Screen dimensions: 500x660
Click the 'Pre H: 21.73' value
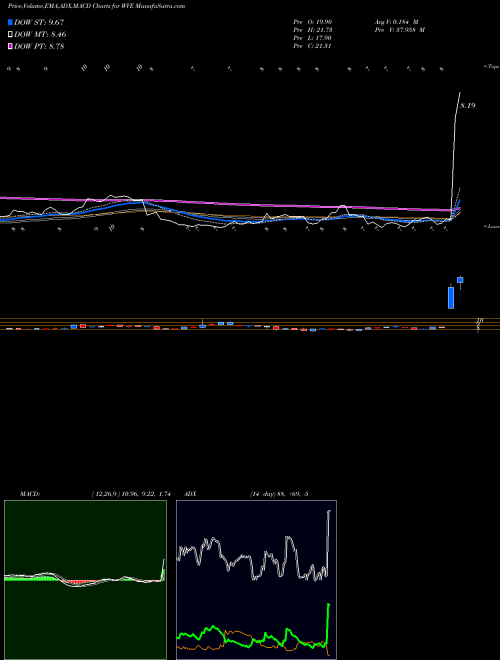(x=313, y=30)
